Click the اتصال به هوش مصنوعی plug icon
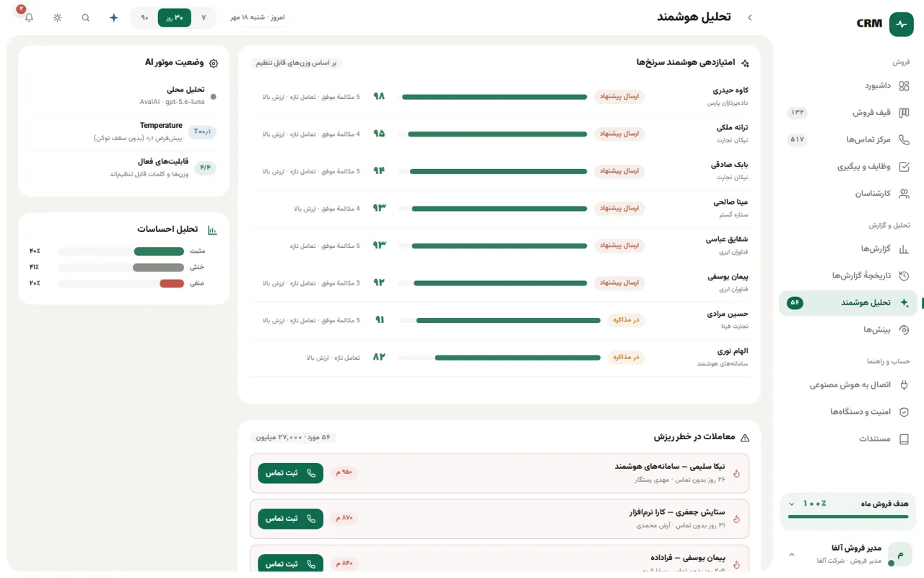 click(904, 385)
